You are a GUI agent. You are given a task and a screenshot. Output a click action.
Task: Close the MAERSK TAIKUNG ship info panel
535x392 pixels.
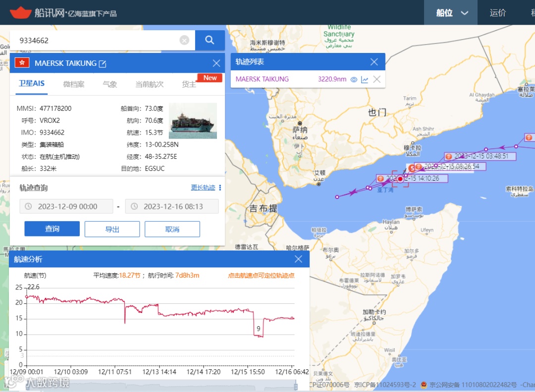click(216, 63)
